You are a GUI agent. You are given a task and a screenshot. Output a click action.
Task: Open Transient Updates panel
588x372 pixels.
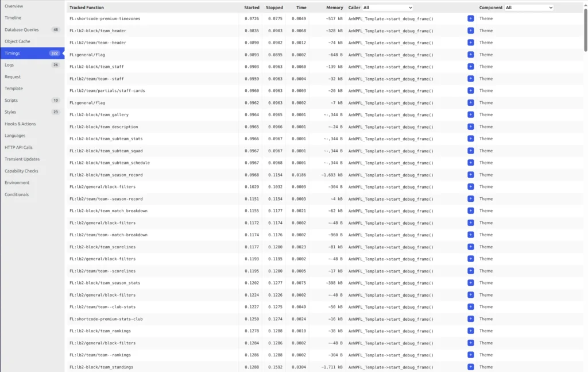[32, 159]
